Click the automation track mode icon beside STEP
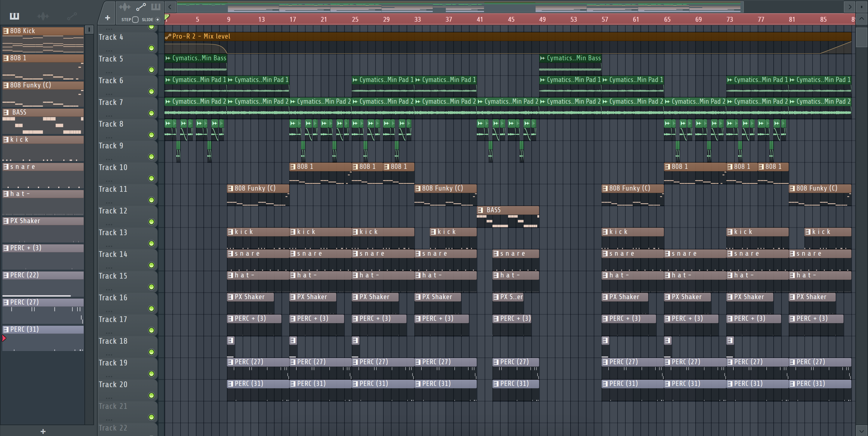This screenshot has width=868, height=436. pos(141,7)
